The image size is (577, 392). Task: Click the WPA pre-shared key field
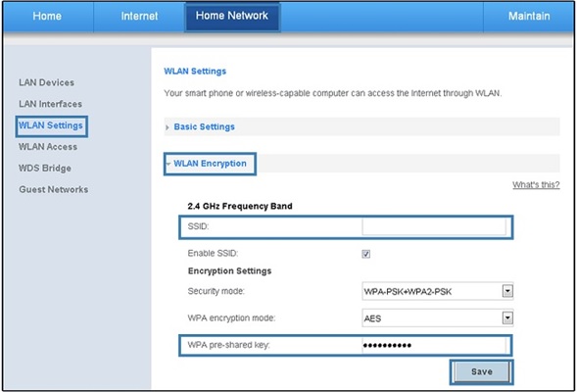point(434,345)
